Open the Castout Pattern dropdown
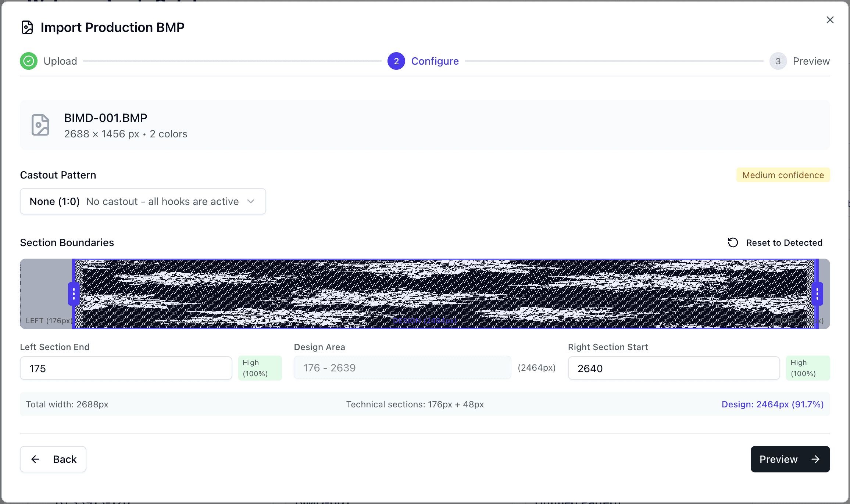 (x=143, y=201)
